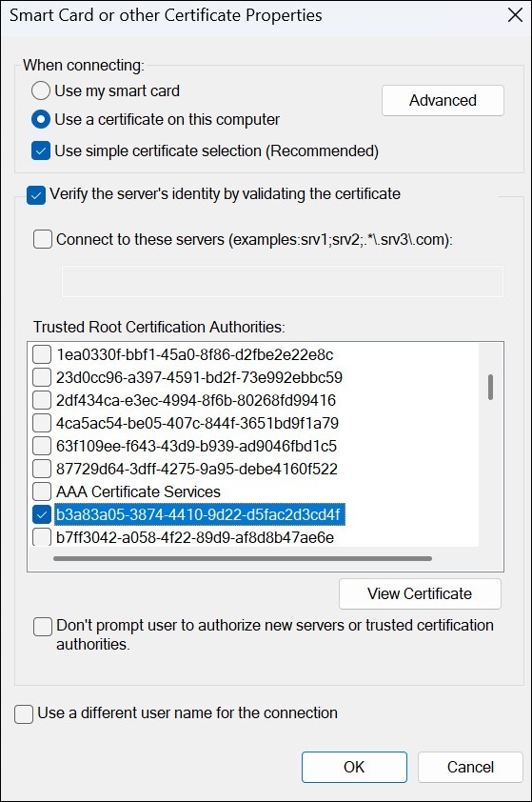This screenshot has height=802, width=532.
Task: Confirm dialog with OK button
Action: point(354,767)
